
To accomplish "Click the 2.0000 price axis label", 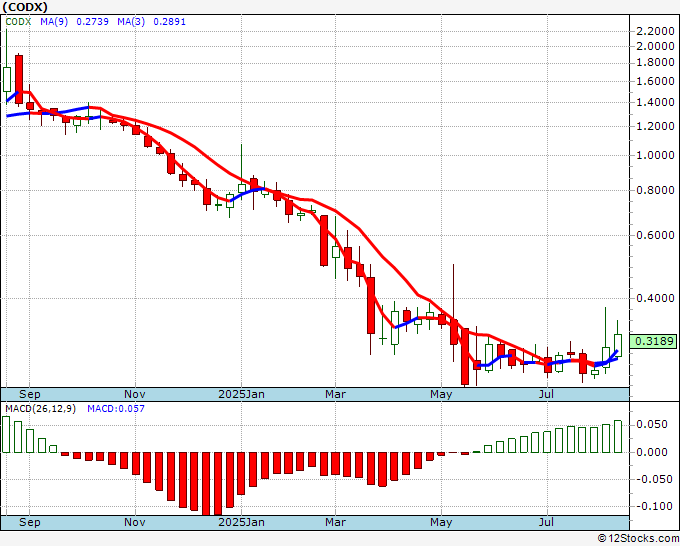I will [655, 46].
